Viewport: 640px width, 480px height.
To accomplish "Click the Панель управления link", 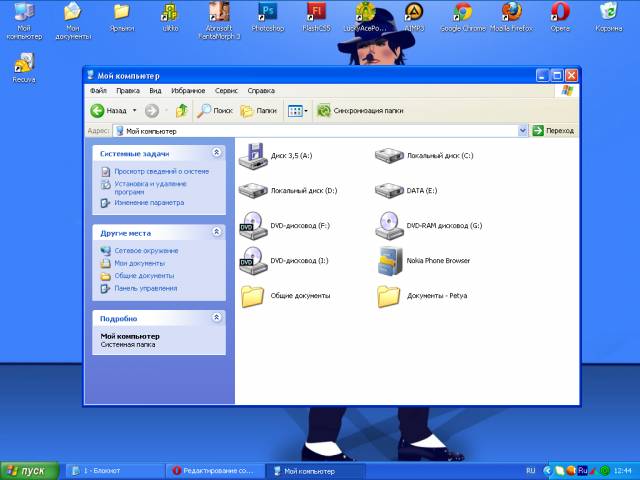I will [145, 288].
